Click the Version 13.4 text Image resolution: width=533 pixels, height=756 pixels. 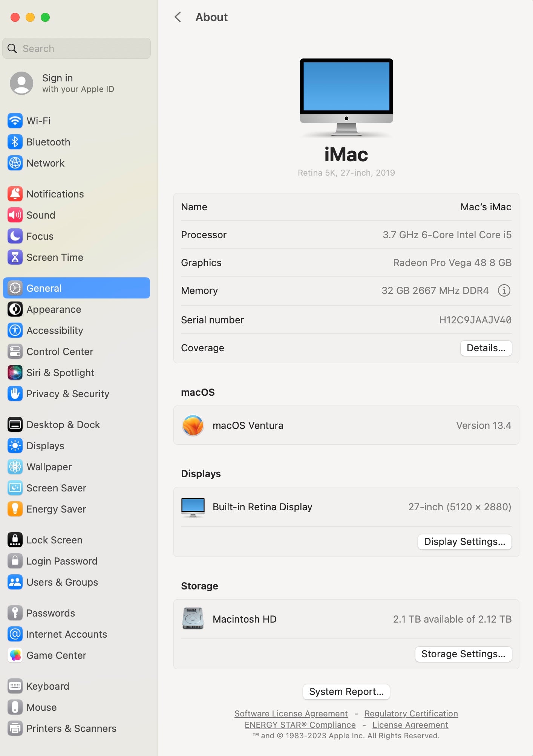484,425
